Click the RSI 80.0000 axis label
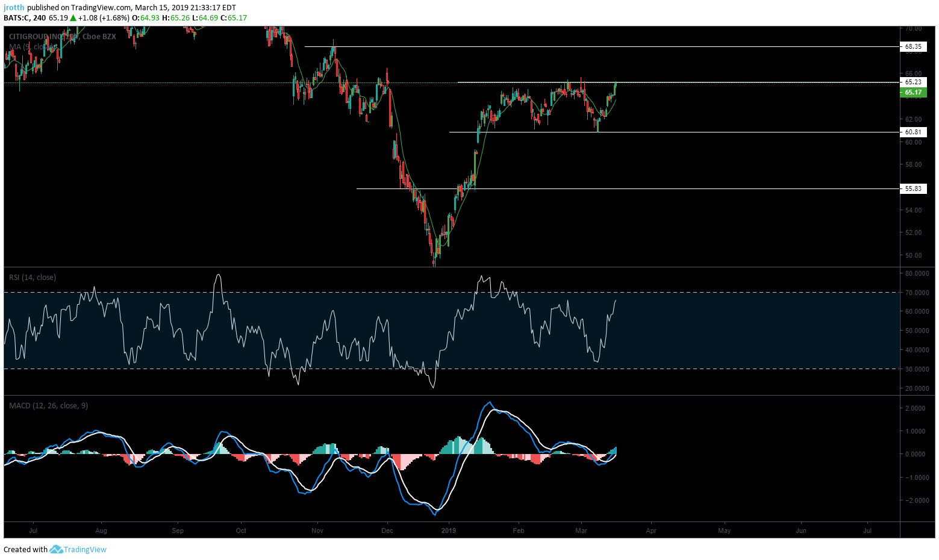 pos(917,273)
